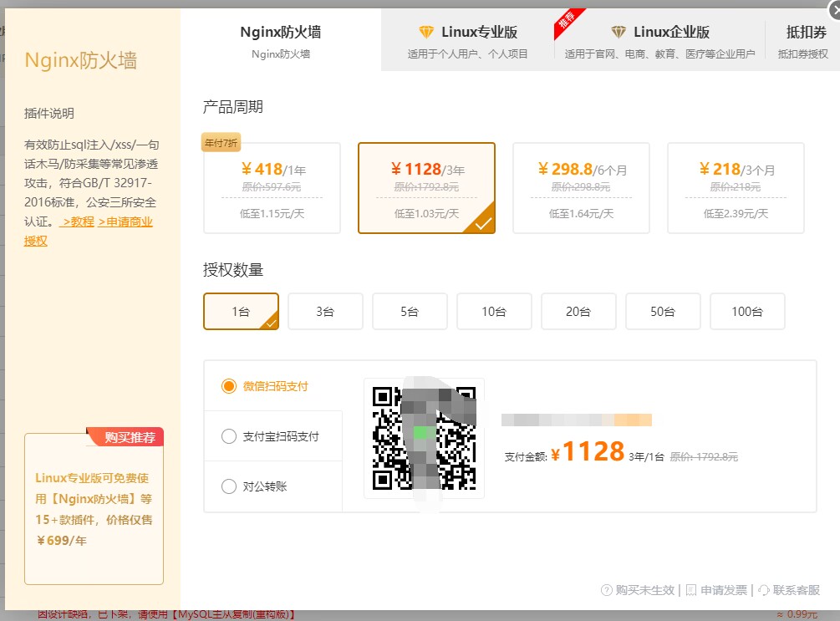The image size is (840, 621).
Task: Click the 购买未生效 question mark icon
Action: point(607,590)
